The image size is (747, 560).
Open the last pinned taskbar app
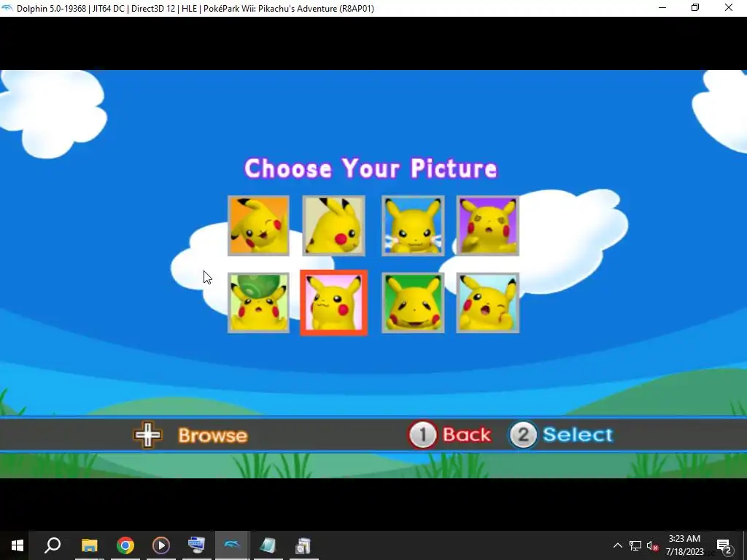point(303,545)
